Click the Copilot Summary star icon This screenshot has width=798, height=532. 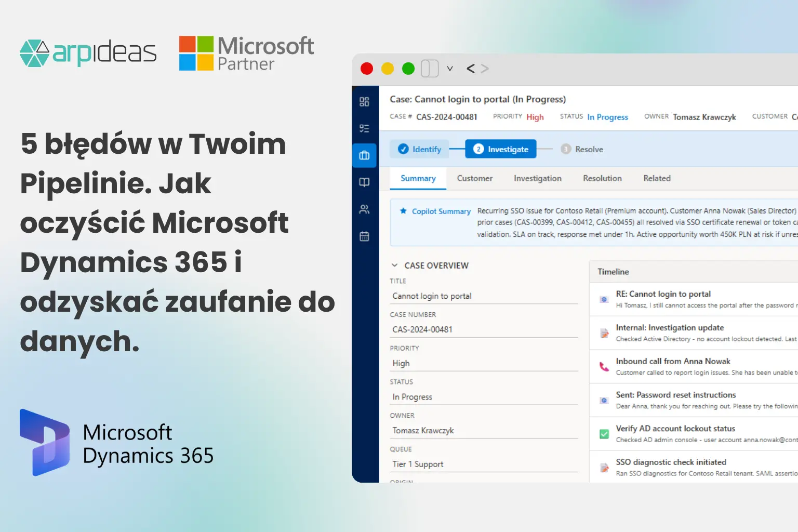coord(403,210)
